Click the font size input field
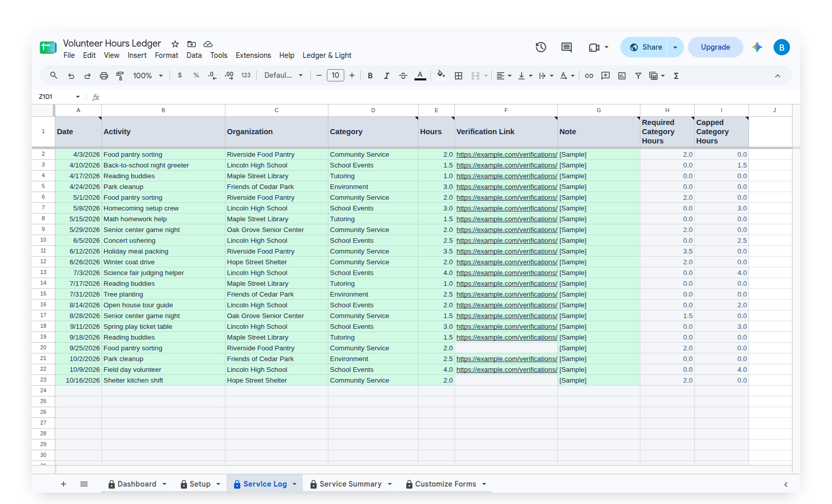 [336, 75]
